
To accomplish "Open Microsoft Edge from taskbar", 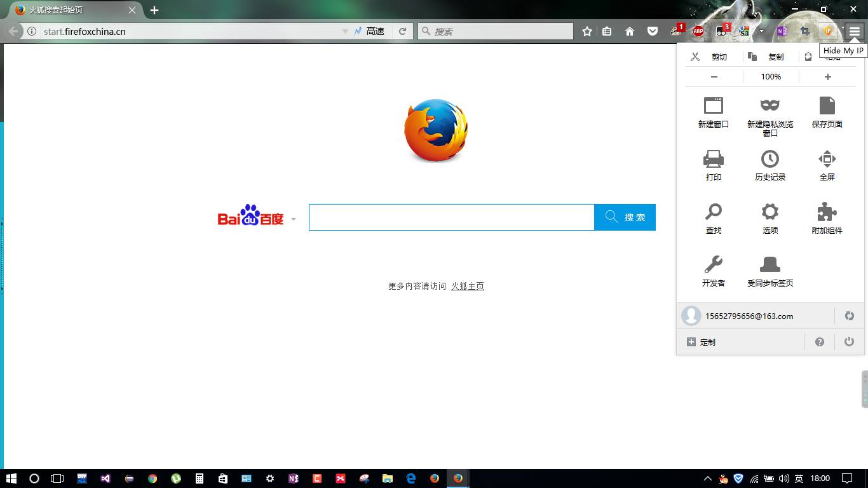I will 410,478.
